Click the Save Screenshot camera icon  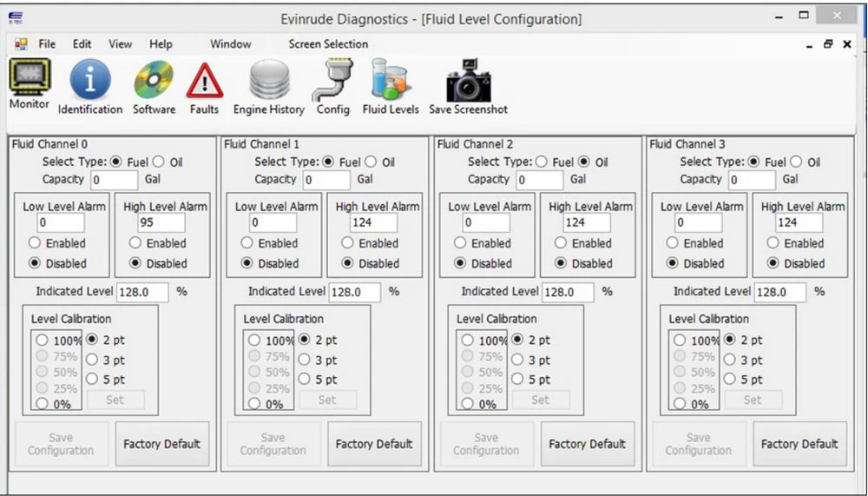[469, 80]
